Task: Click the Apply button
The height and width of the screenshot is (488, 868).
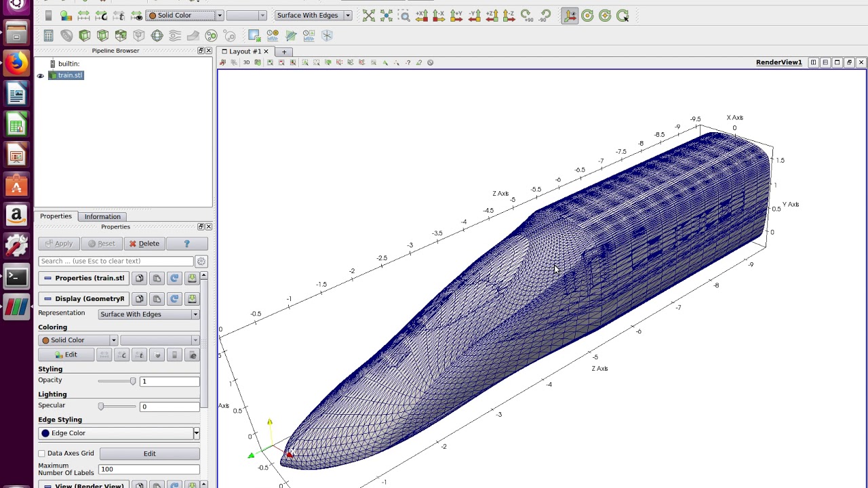Action: tap(59, 243)
